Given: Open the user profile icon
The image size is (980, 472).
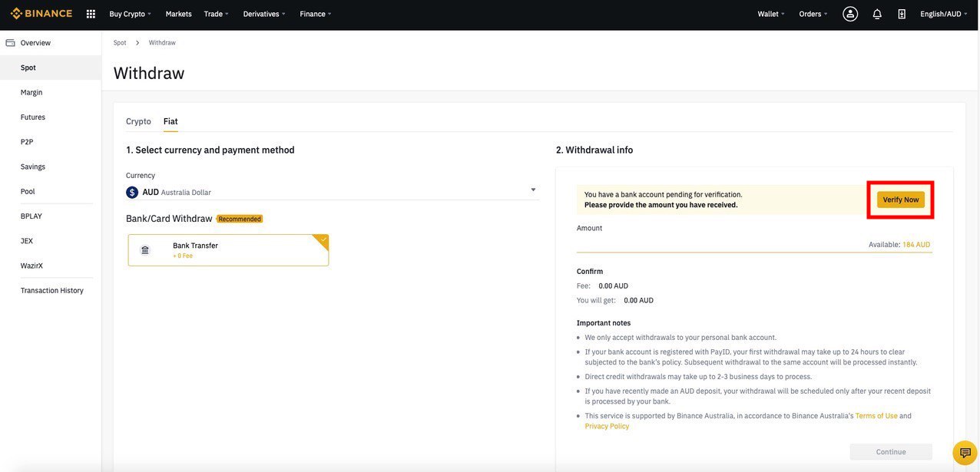Looking at the screenshot, I should pos(850,14).
